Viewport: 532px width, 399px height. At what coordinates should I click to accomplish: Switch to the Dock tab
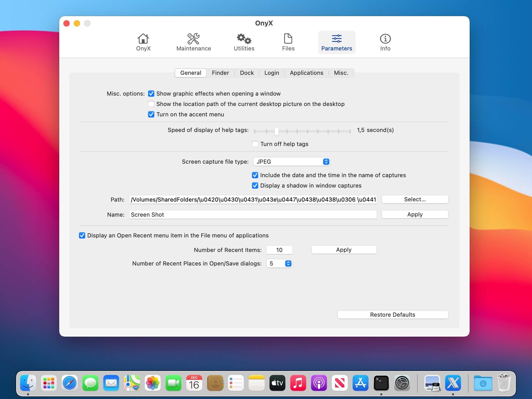click(x=247, y=73)
